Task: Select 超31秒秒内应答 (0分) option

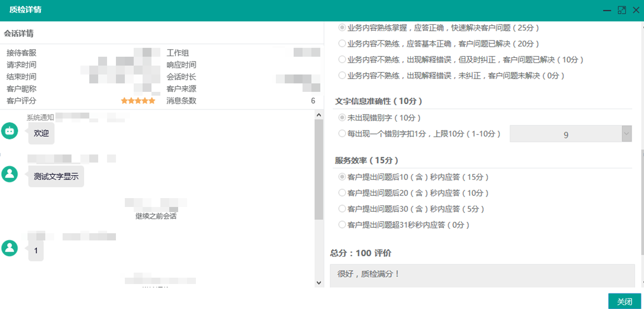Action: click(x=342, y=225)
